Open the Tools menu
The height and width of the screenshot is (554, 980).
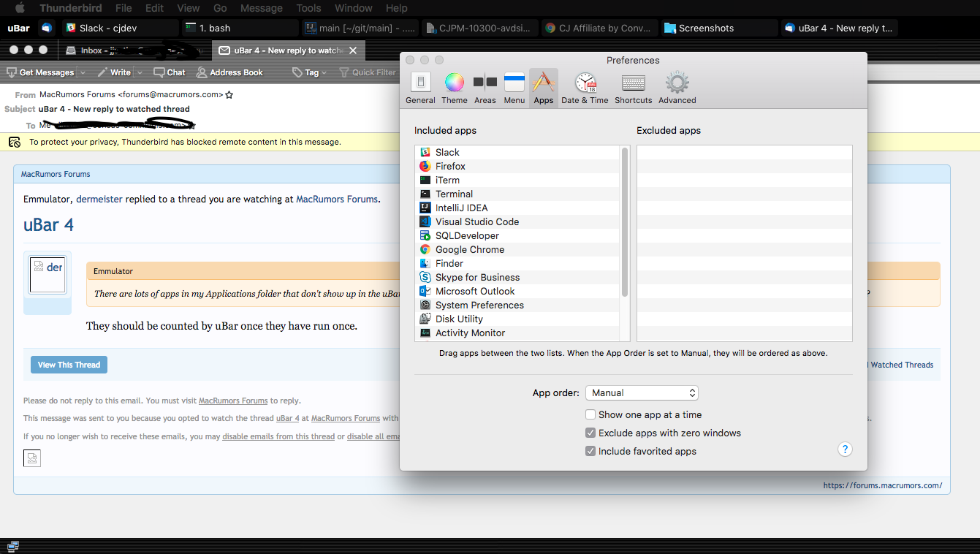click(308, 8)
